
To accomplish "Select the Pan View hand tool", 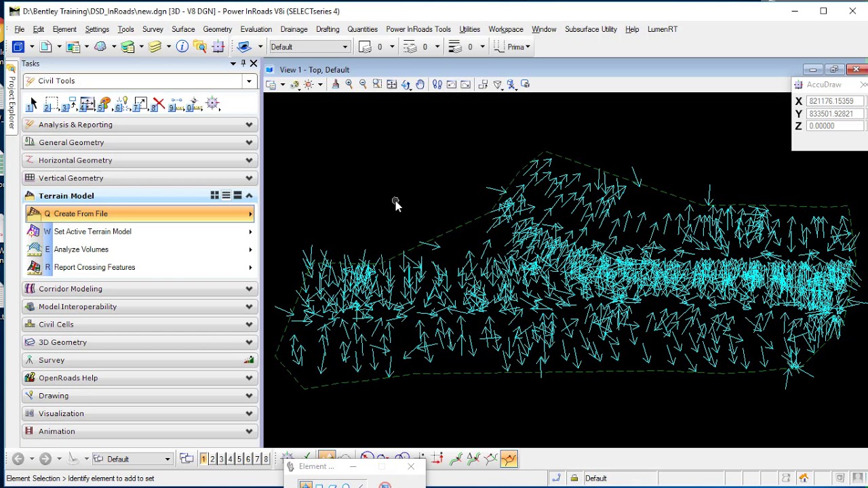I will (420, 85).
